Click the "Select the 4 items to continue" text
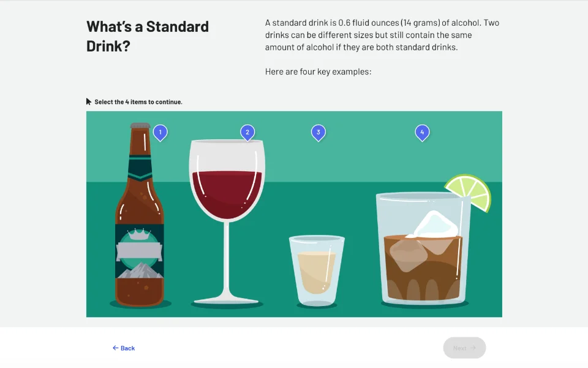Image resolution: width=588 pixels, height=368 pixels. click(x=138, y=102)
